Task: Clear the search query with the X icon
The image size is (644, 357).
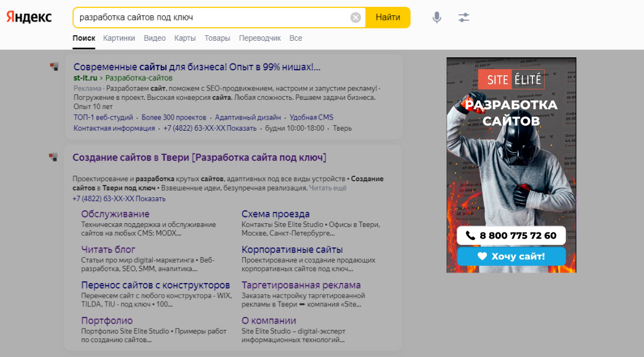Action: point(356,18)
